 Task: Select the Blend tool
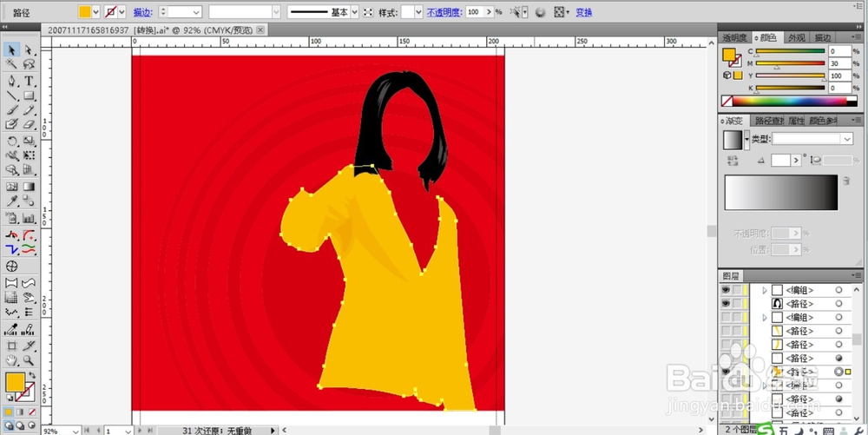[x=29, y=201]
